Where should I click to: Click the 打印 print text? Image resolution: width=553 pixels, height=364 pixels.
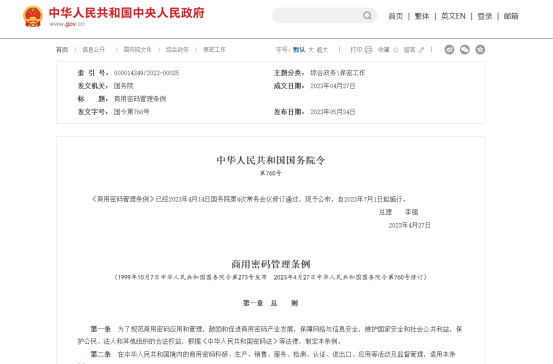pos(356,50)
